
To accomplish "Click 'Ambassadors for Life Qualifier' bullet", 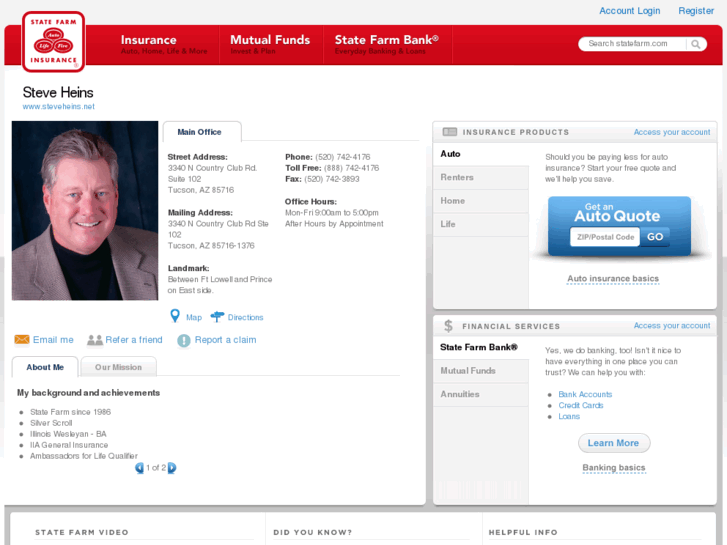I will point(84,456).
